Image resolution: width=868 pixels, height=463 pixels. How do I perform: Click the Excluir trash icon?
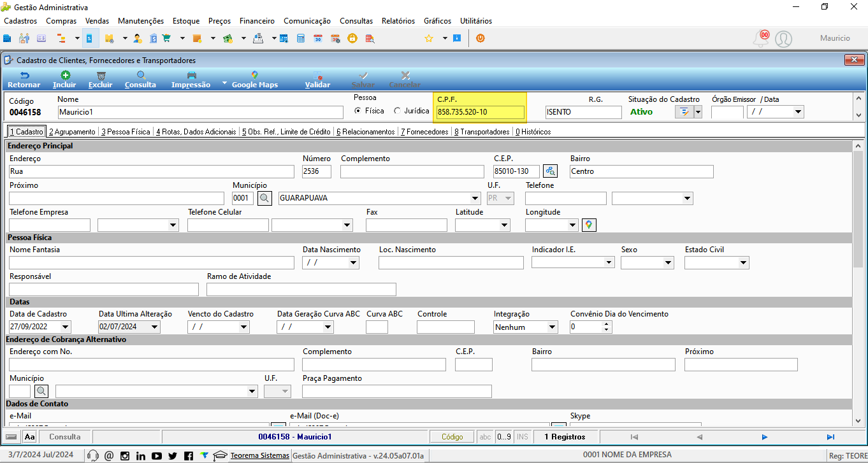(x=101, y=75)
